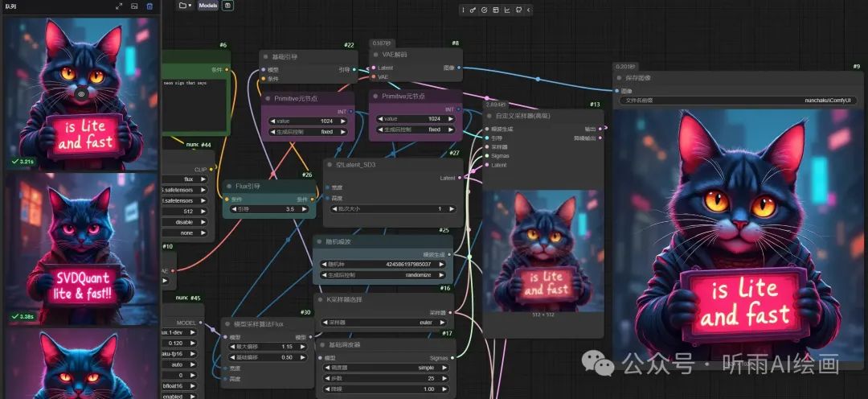Click the line chart icon in floating toolbar
Viewport: 868px width, 399px height.
[x=507, y=10]
